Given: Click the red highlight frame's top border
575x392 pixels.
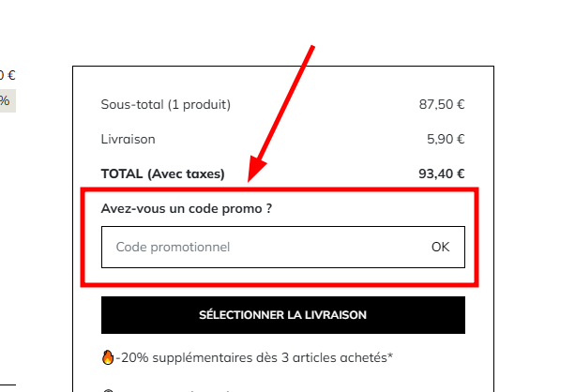Looking at the screenshot, I should pos(281,190).
